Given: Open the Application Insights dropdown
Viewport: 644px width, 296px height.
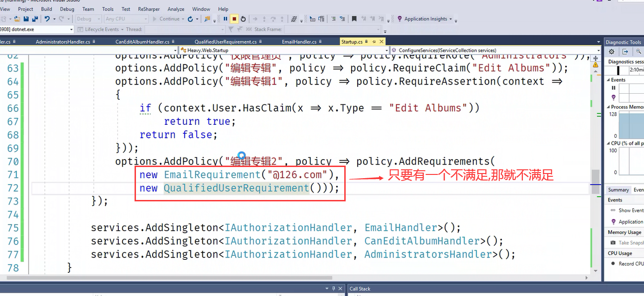Looking at the screenshot, I should 451,19.
